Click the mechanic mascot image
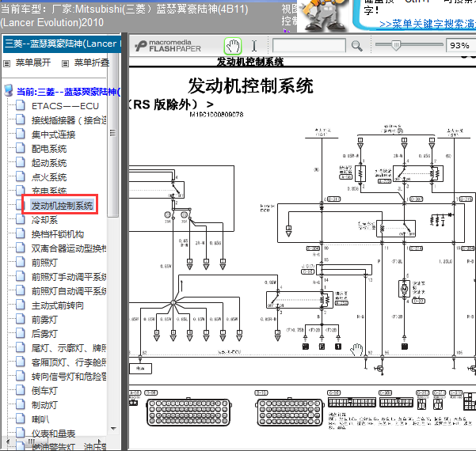This screenshot has width=476, height=451. point(324,16)
